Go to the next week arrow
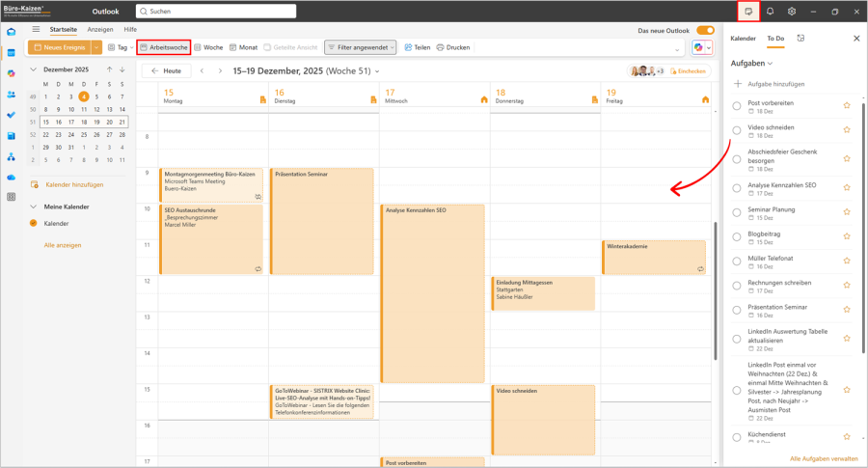The height and width of the screenshot is (468, 868). (x=220, y=70)
